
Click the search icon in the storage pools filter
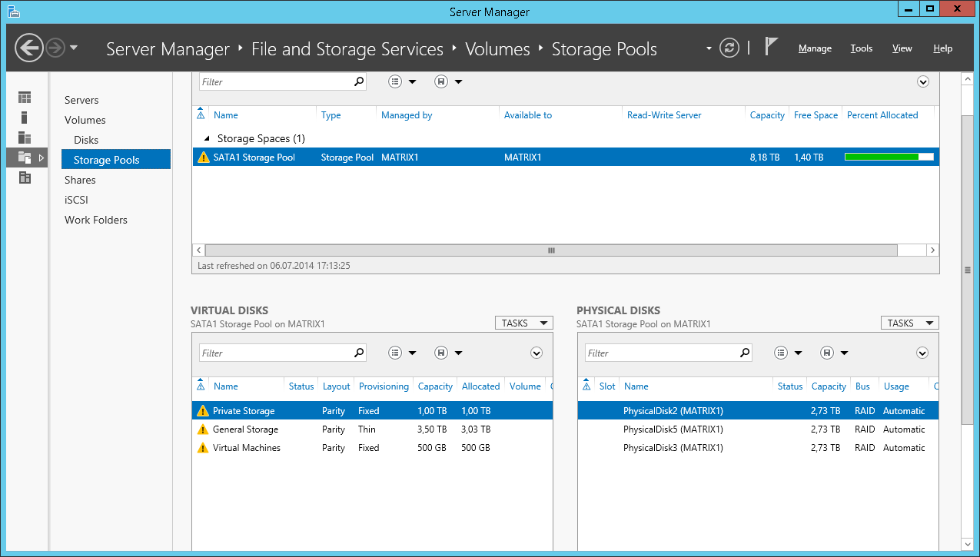coord(358,81)
